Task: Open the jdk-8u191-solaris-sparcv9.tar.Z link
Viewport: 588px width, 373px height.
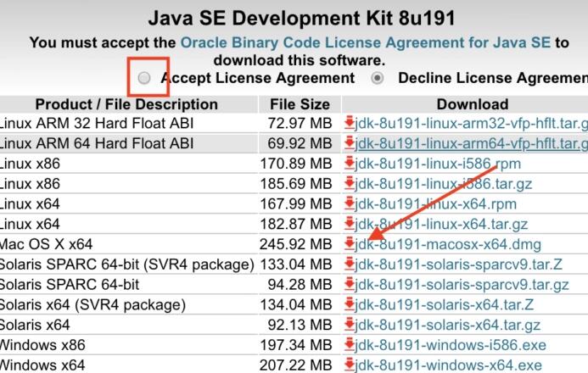Action: [459, 264]
